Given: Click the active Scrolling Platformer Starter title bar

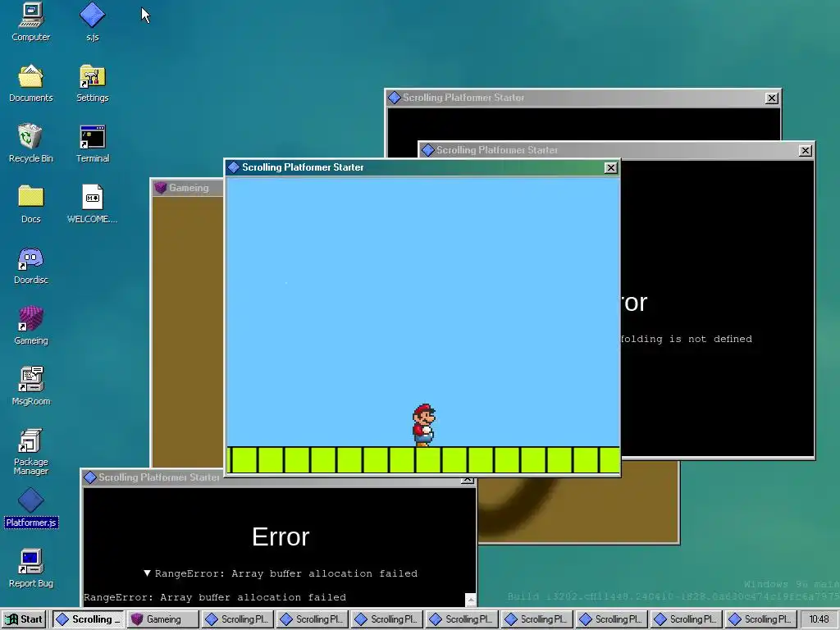Looking at the screenshot, I should (422, 167).
